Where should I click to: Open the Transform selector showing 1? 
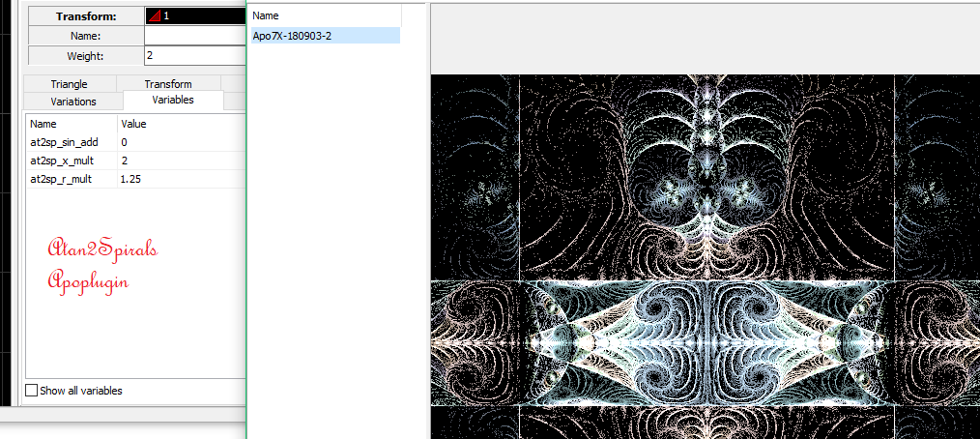click(x=195, y=15)
